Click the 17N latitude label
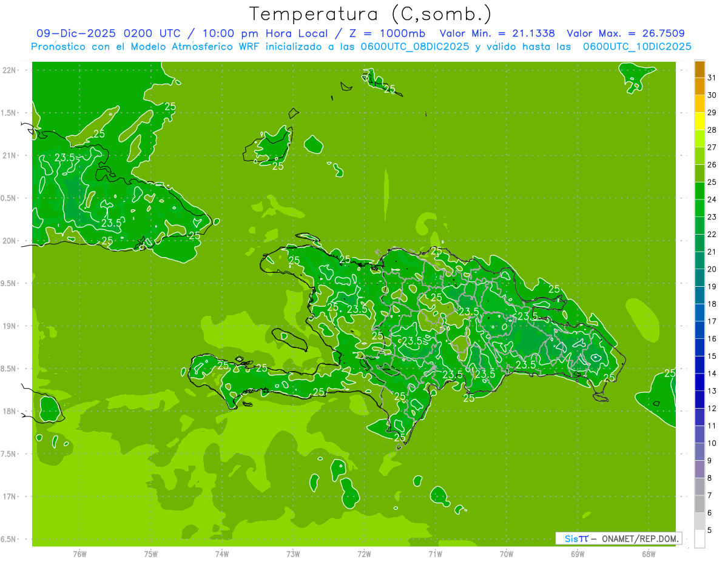Screen dimensions: 728x562 point(9,497)
